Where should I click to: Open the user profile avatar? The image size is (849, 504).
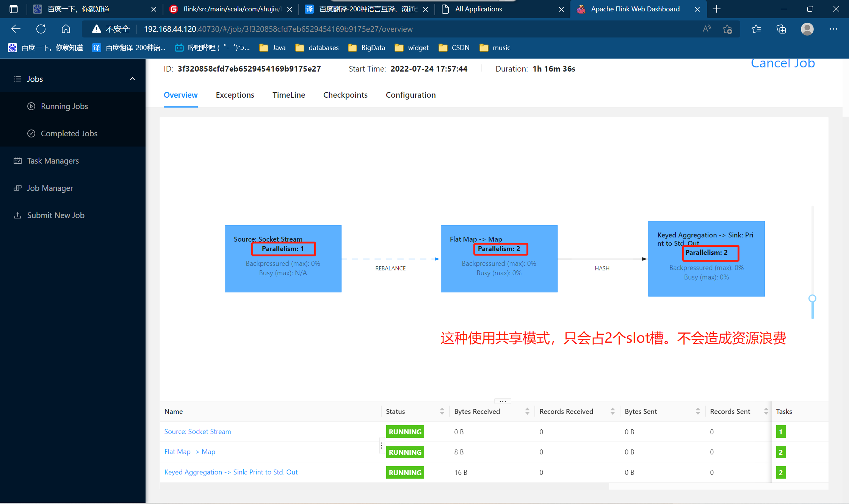pyautogui.click(x=807, y=29)
